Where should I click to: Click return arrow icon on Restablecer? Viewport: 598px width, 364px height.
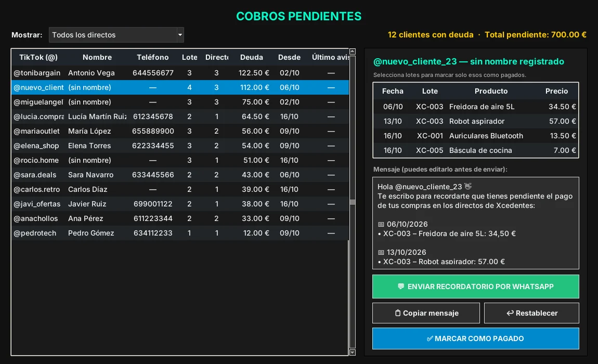510,313
